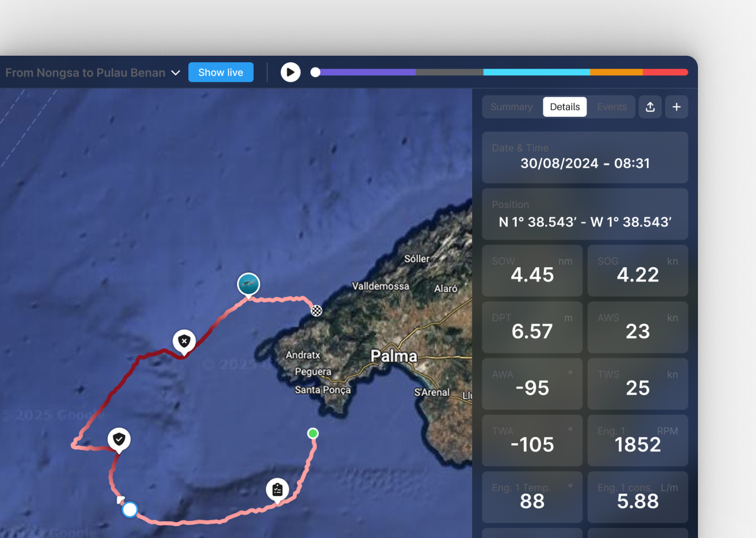Click the Eng. 1 cons. 5.88 card
Viewport: 756px width, 538px height.
[638, 497]
